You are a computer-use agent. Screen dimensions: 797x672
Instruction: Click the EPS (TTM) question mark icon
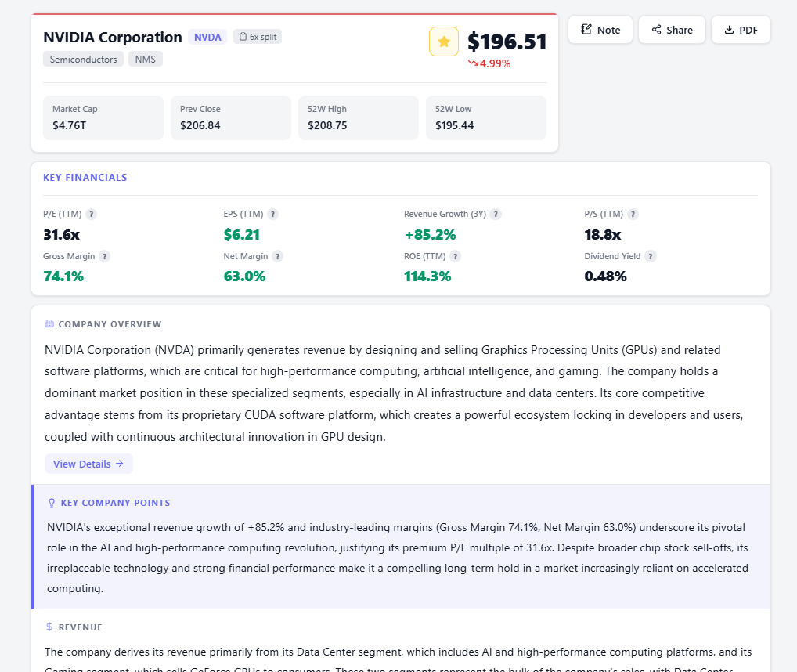click(x=272, y=214)
